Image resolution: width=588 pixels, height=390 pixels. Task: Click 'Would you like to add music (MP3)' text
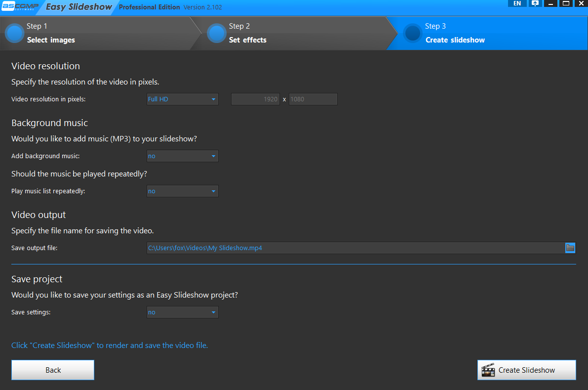[x=104, y=139]
